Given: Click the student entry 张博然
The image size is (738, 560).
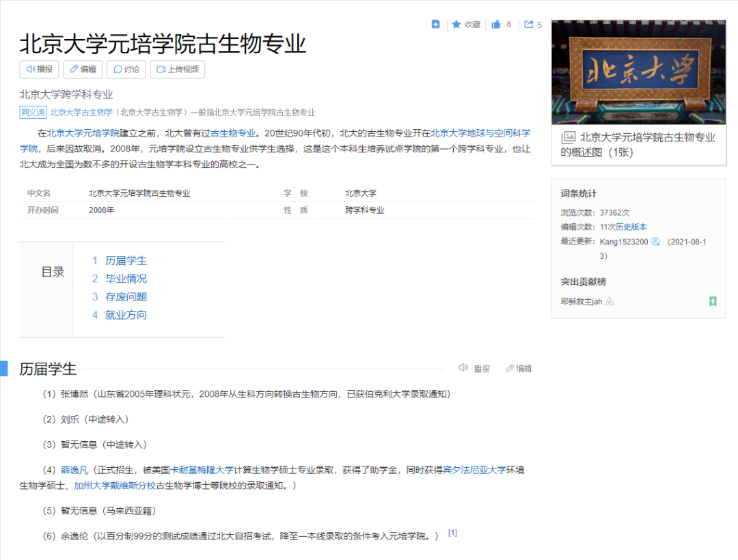Looking at the screenshot, I should 74,394.
